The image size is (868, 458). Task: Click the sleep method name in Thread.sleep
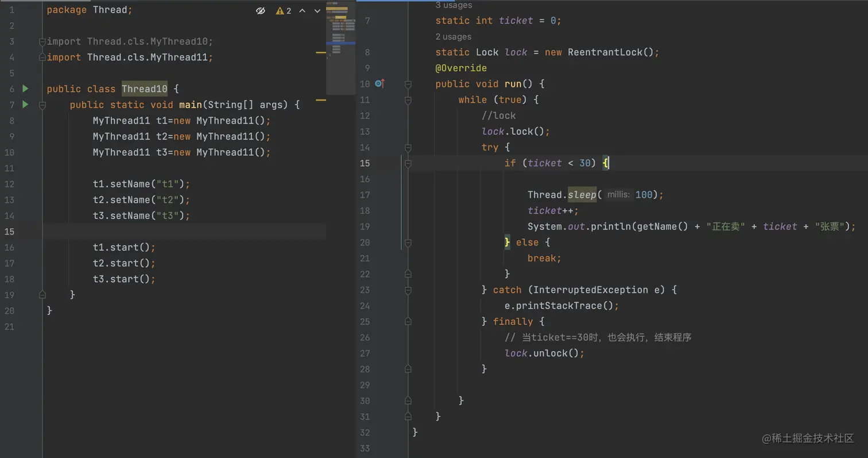pos(582,195)
